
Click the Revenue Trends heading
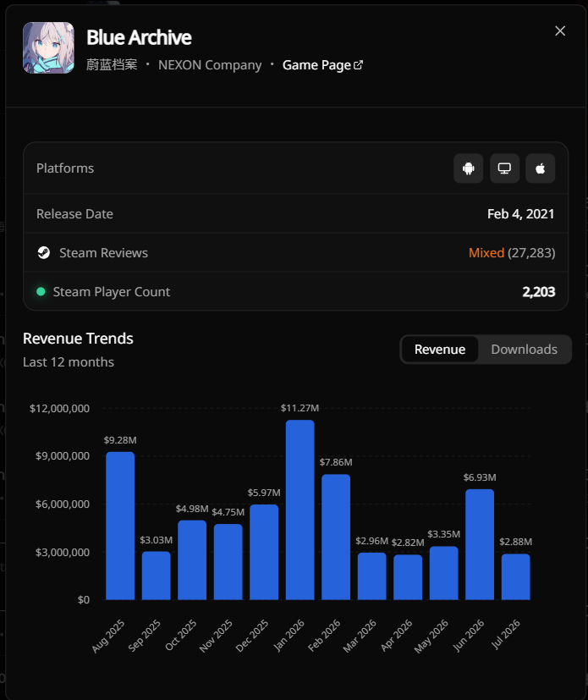pyautogui.click(x=78, y=339)
